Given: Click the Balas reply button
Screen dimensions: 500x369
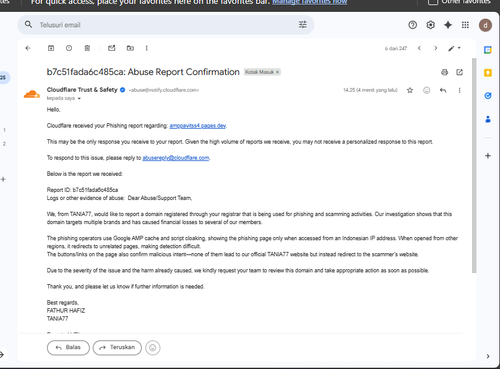Looking at the screenshot, I should (x=68, y=348).
